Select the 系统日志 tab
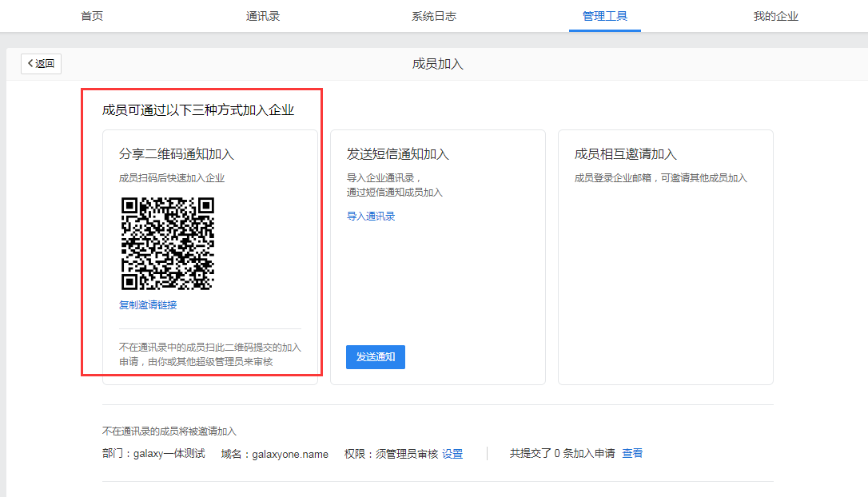The height and width of the screenshot is (497, 868). pyautogui.click(x=434, y=15)
